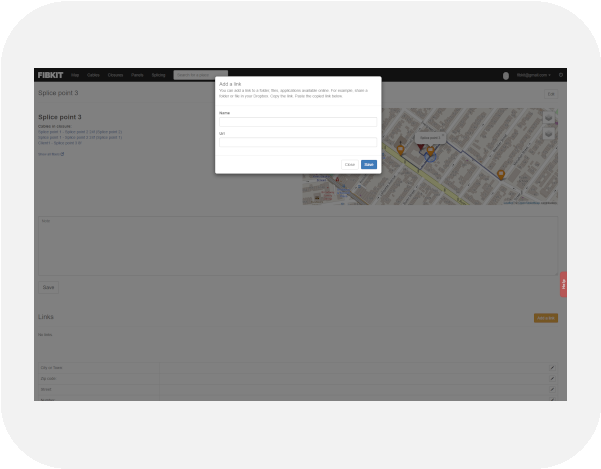Click the Edit button for Splice point 3

[551, 94]
